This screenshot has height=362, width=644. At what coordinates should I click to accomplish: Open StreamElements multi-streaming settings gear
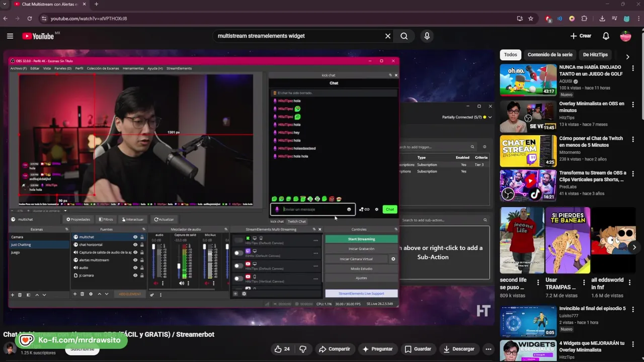244,294
